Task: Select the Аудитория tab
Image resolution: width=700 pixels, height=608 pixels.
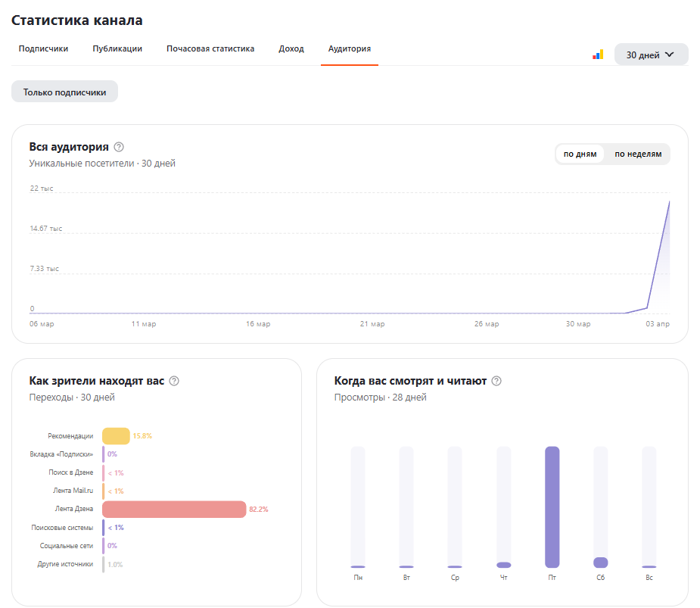Action: 349,48
